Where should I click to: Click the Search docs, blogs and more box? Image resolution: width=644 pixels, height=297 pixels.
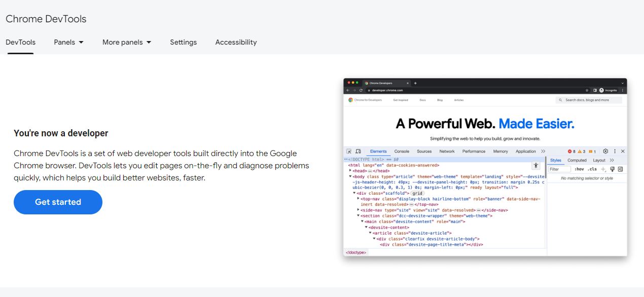pyautogui.click(x=589, y=100)
